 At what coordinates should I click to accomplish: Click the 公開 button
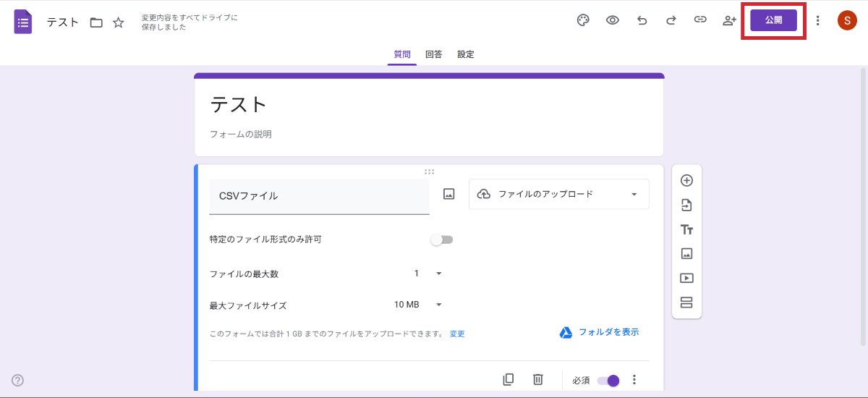[x=773, y=20]
